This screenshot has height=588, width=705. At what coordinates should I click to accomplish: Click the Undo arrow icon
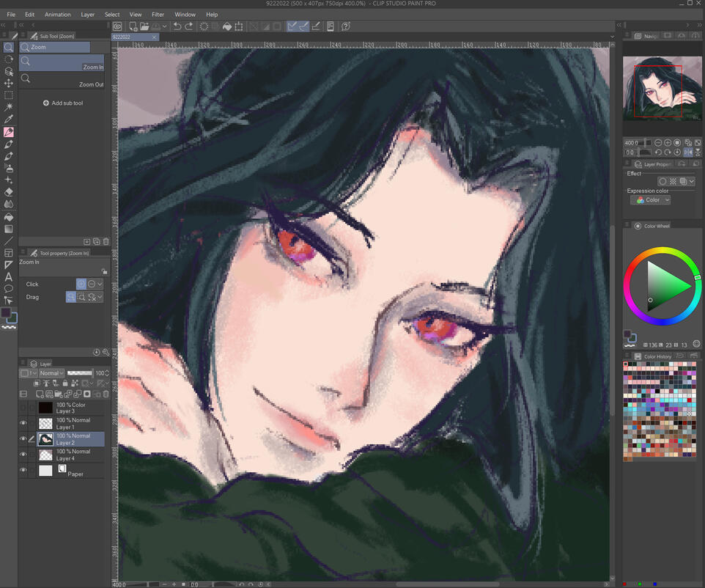177,26
